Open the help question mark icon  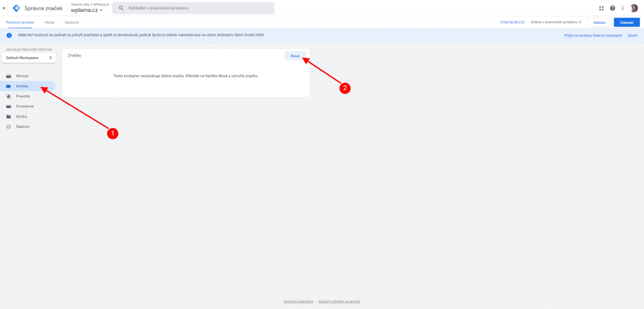(x=613, y=8)
